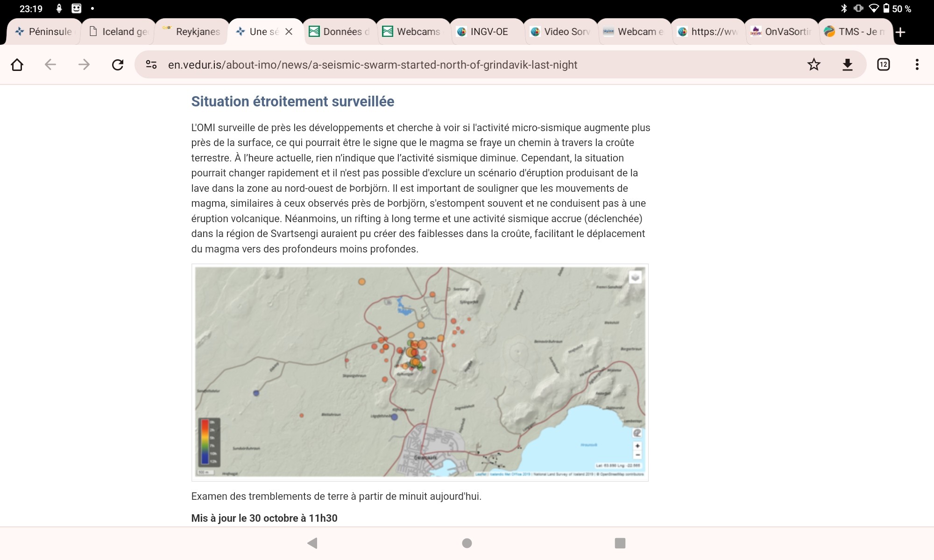Open site information icon in address bar
934x560 pixels.
coord(151,64)
